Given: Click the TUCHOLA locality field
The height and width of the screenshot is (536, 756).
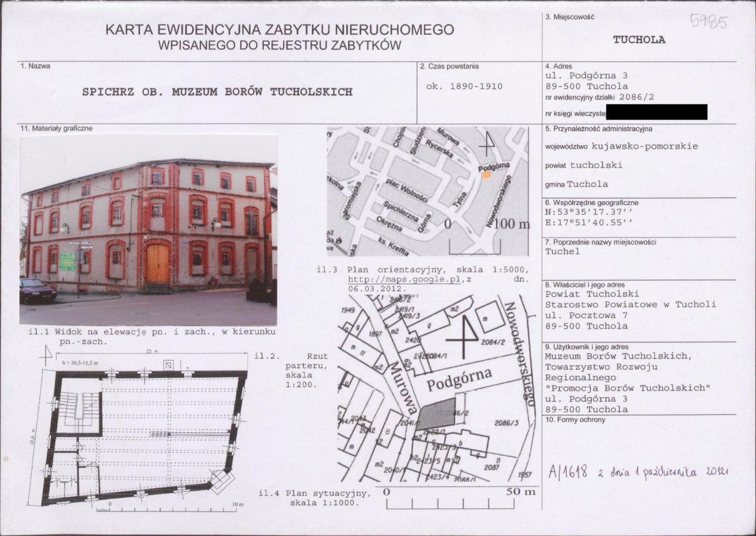Looking at the screenshot, I should (x=639, y=40).
